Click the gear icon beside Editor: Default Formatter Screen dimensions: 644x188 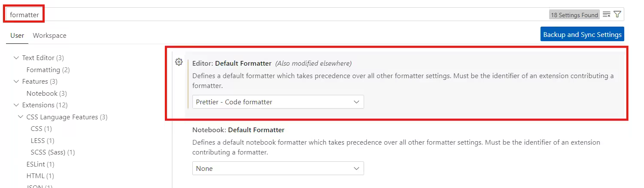click(179, 62)
